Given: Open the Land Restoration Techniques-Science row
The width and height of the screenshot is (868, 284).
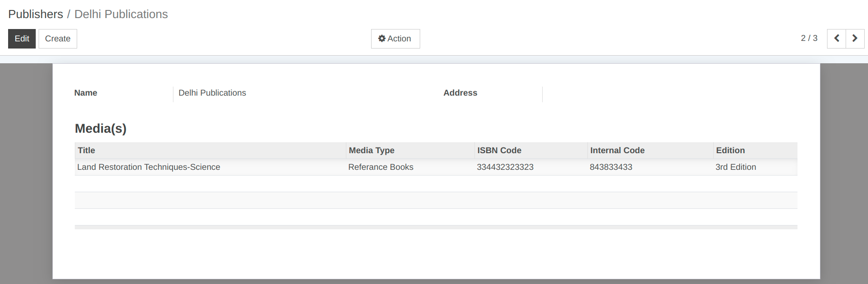Looking at the screenshot, I should pos(149,167).
